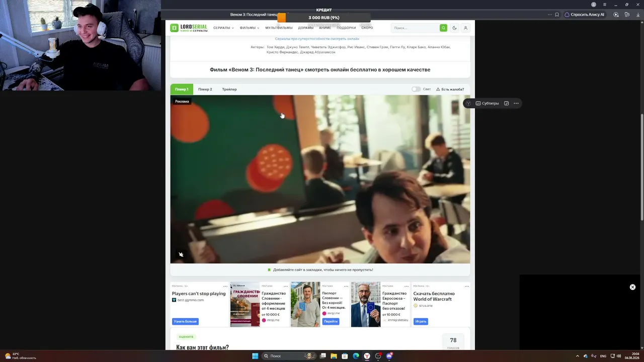Open the Подборки menu item
Image resolution: width=644 pixels, height=362 pixels.
346,28
